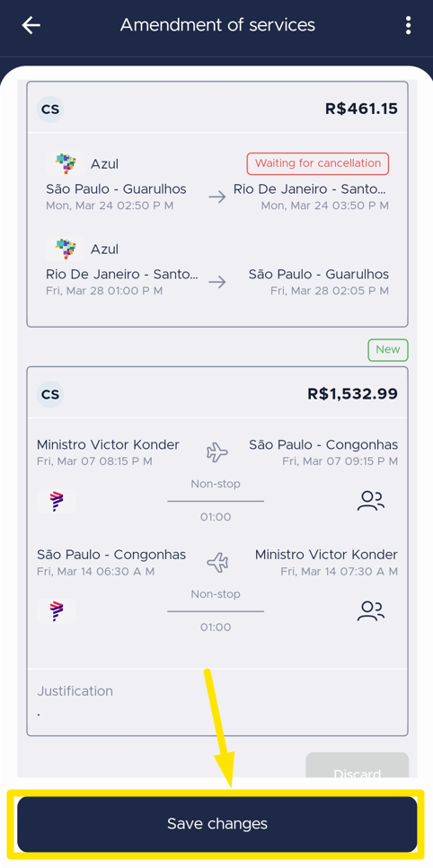Discard the new service amendment
Viewport: 433px width, 868px height.
click(x=358, y=767)
